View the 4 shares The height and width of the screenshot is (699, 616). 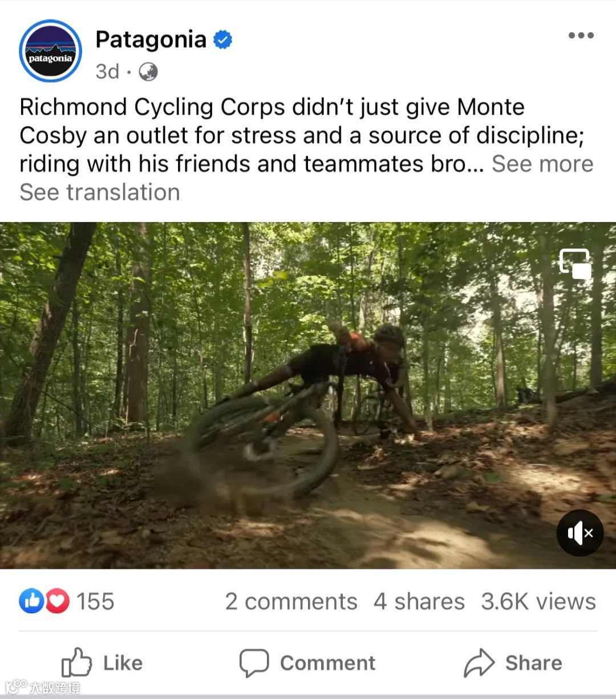pos(419,601)
